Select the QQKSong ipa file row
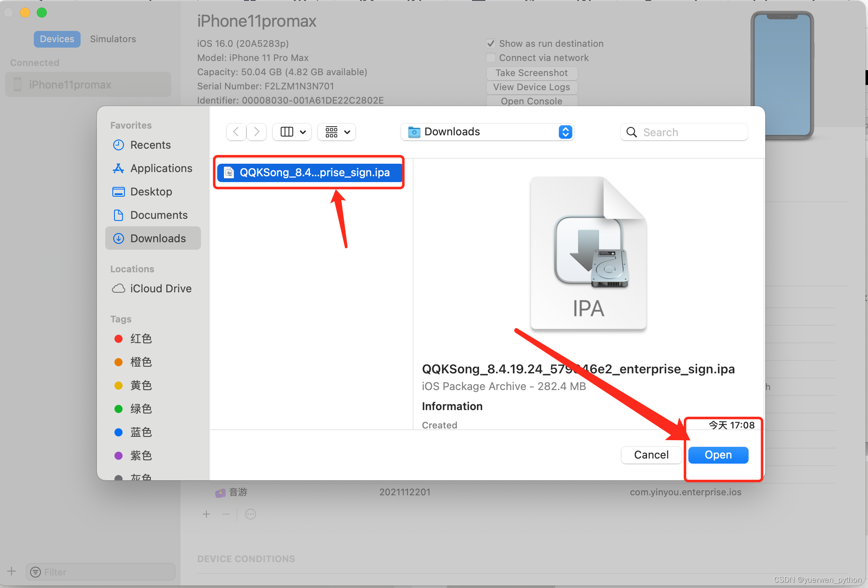Viewport: 868px width, 588px height. (309, 172)
